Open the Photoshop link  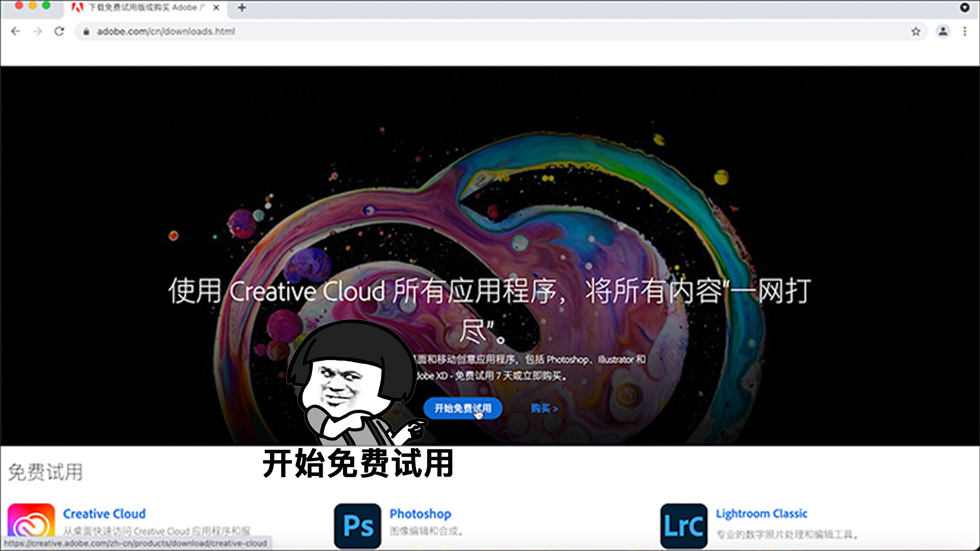tap(420, 514)
